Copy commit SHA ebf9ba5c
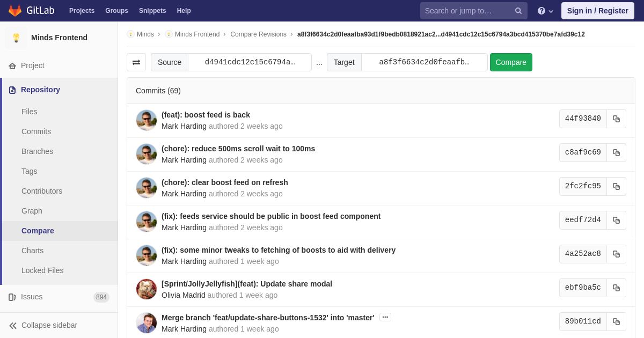This screenshot has height=338, width=644. pyautogui.click(x=616, y=288)
